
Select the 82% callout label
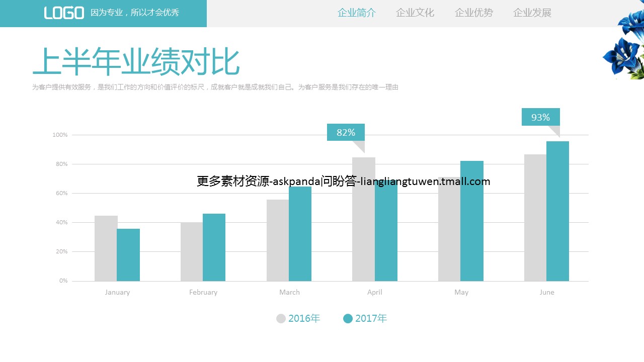pyautogui.click(x=346, y=132)
